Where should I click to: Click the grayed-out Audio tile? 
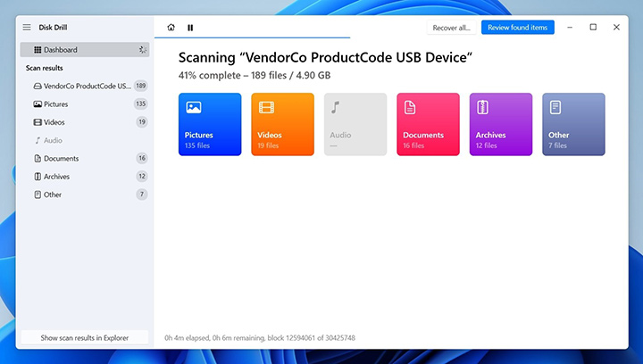point(355,124)
